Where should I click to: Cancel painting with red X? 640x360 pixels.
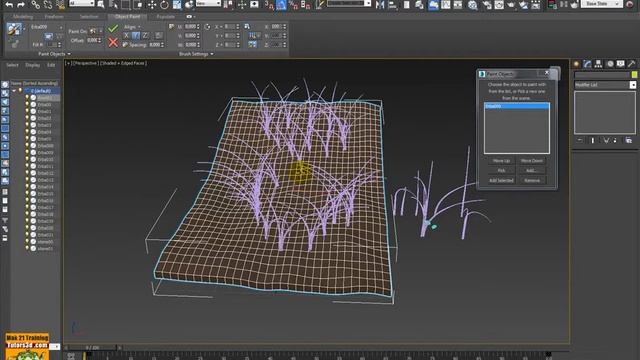tap(113, 42)
